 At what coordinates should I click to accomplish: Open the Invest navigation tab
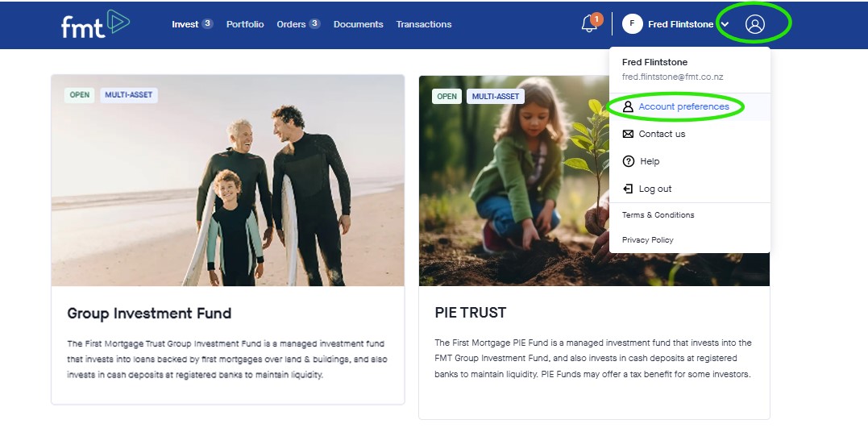[185, 24]
